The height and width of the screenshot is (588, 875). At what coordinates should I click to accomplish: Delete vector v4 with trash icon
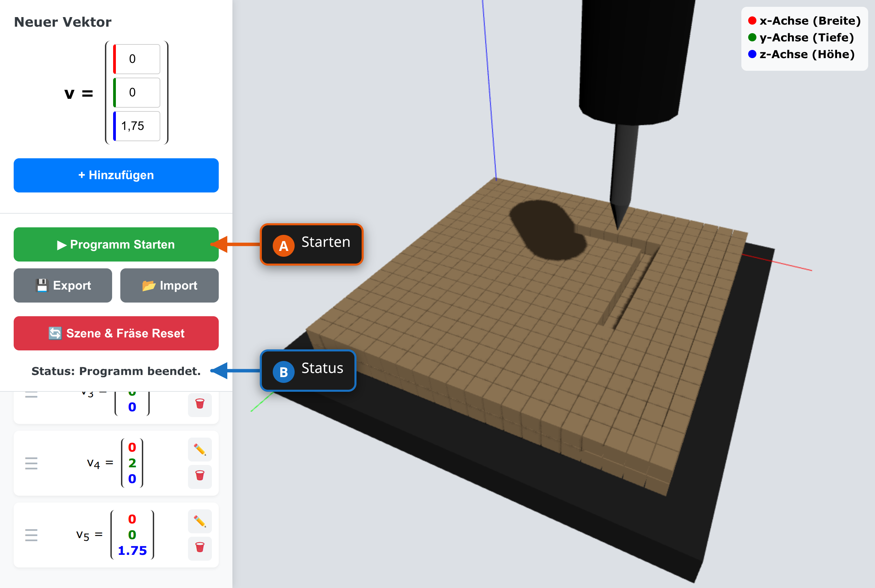click(x=200, y=476)
